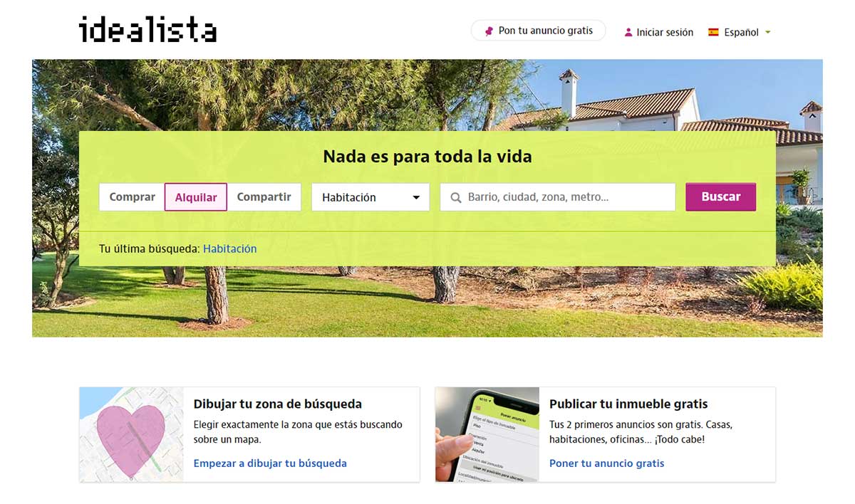The height and width of the screenshot is (504, 855).
Task: Click Empezar a dibujar tu búsqueda link
Action: click(270, 463)
